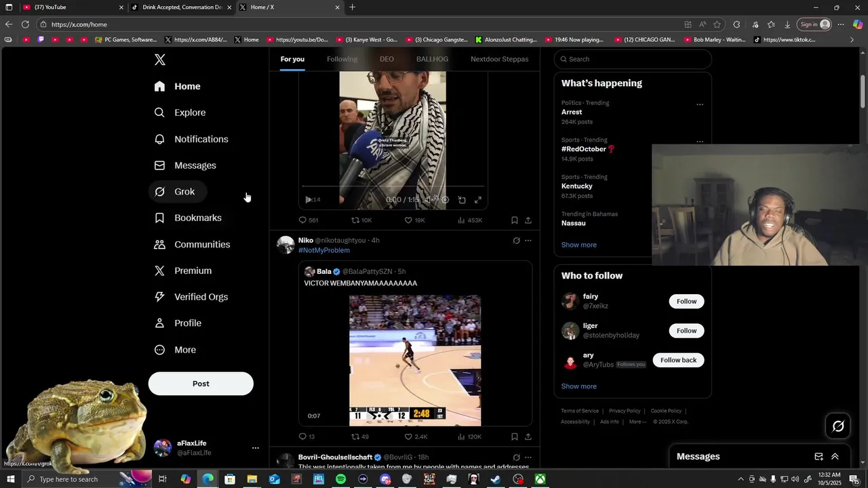Viewport: 868px width, 488px height.
Task: Reply to post with 561 replies
Action: 309,220
